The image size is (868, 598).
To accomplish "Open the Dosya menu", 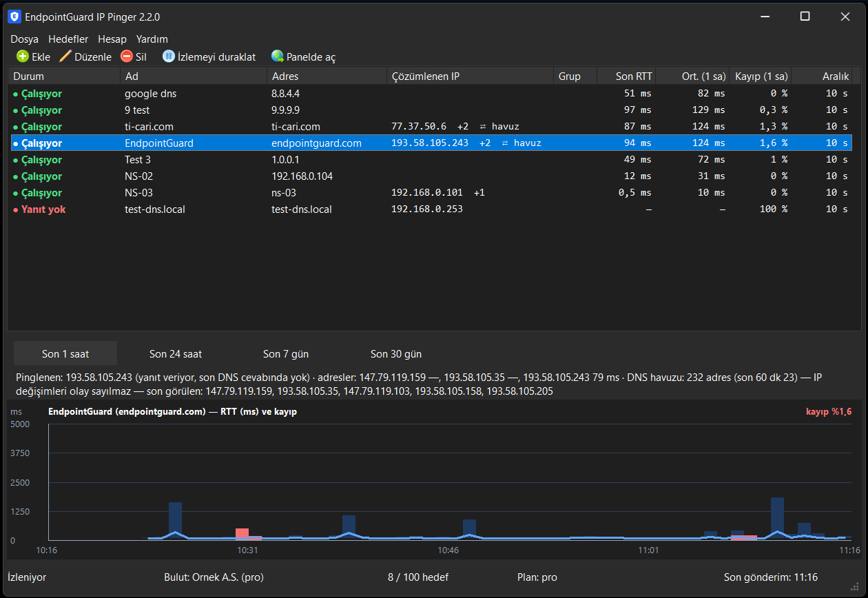I will [x=24, y=39].
